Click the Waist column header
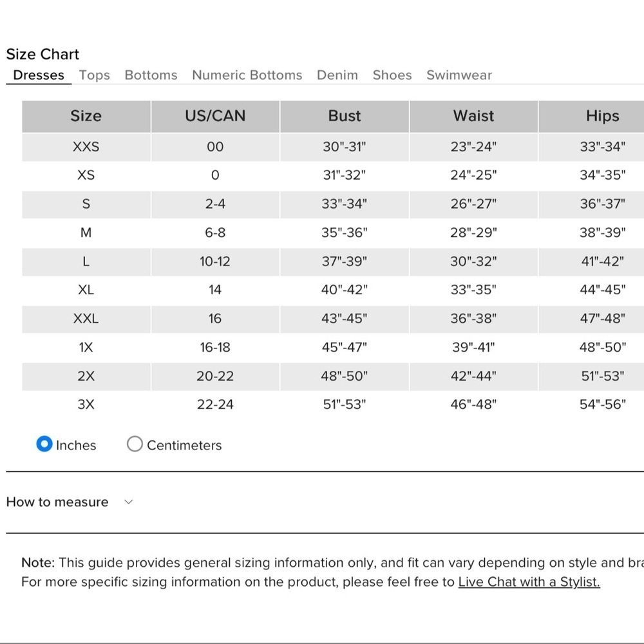 pyautogui.click(x=473, y=116)
